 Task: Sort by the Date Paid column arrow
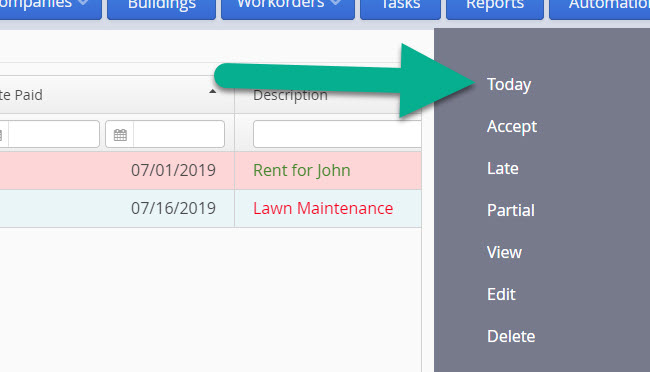click(x=213, y=92)
